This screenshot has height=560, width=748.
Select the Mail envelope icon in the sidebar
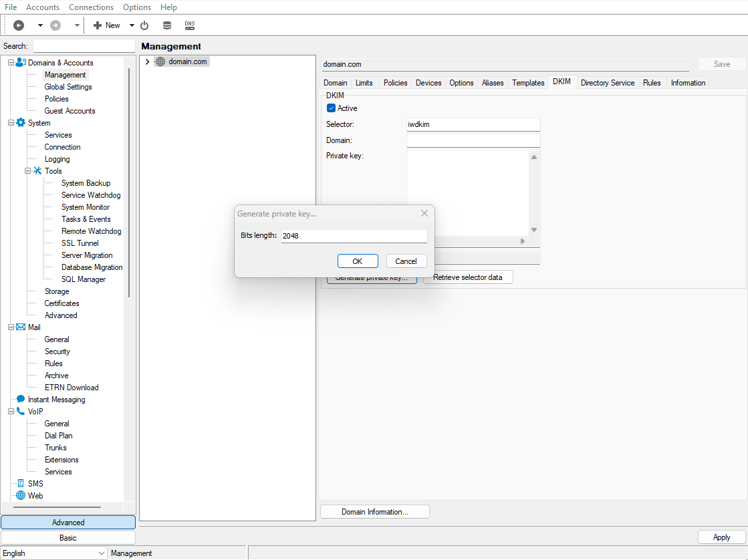click(x=21, y=327)
